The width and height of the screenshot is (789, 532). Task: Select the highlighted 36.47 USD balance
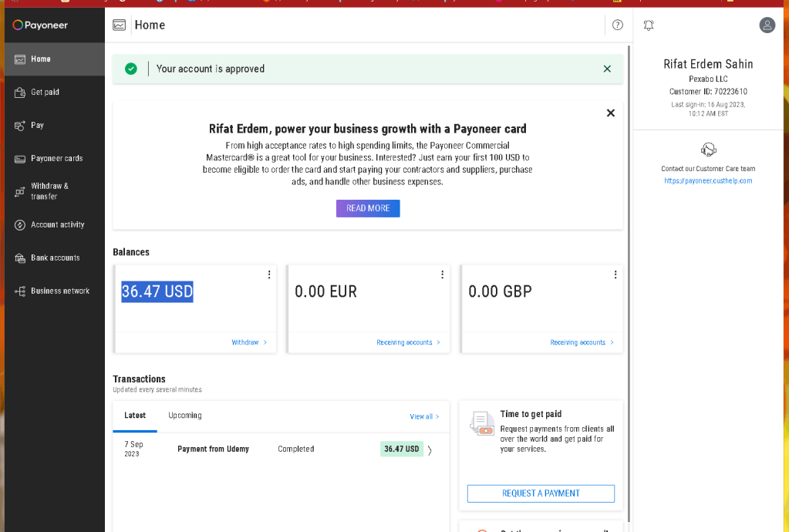pyautogui.click(x=157, y=291)
